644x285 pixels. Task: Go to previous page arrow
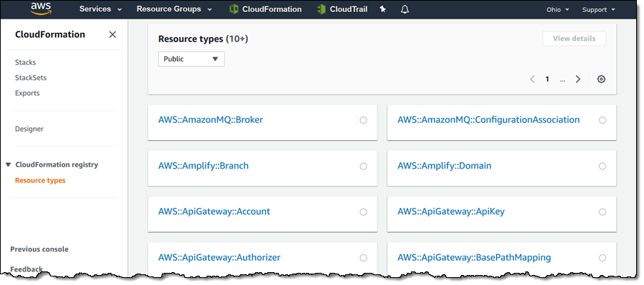532,79
